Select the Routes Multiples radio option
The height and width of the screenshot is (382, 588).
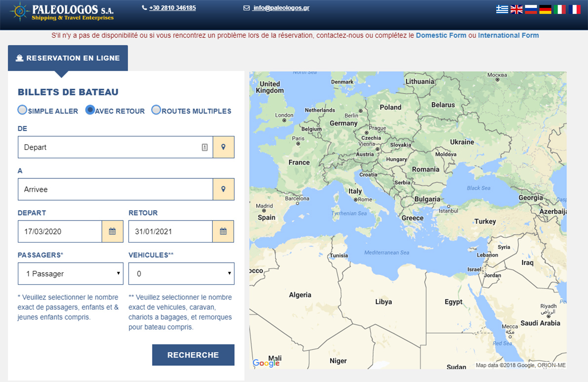click(x=156, y=110)
